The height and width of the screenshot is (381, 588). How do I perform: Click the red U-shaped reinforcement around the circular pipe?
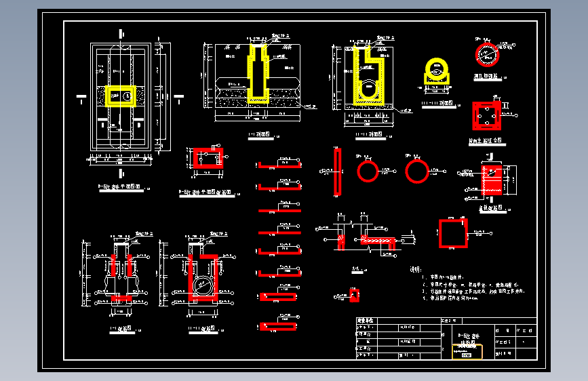[203, 277]
